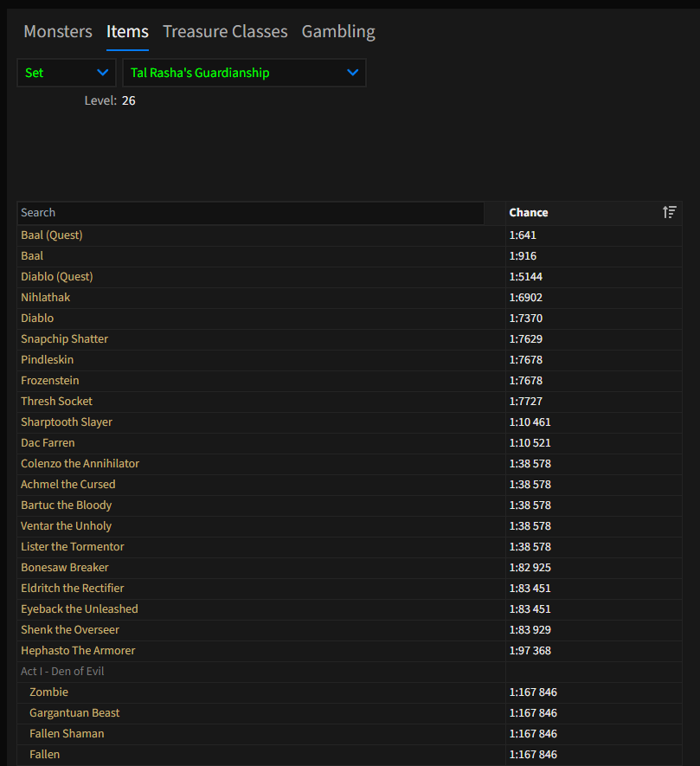The height and width of the screenshot is (766, 700).
Task: Switch to the Monsters tab
Action: coord(58,32)
